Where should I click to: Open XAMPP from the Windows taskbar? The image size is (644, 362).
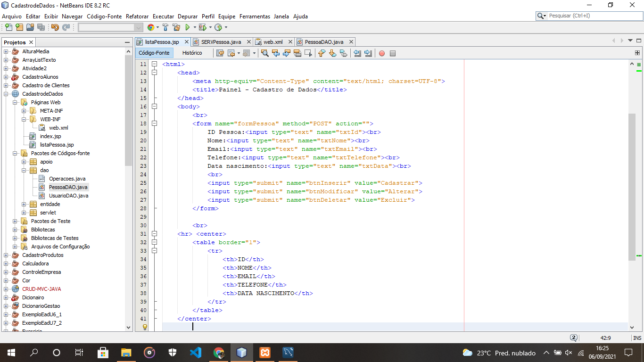[265, 353]
